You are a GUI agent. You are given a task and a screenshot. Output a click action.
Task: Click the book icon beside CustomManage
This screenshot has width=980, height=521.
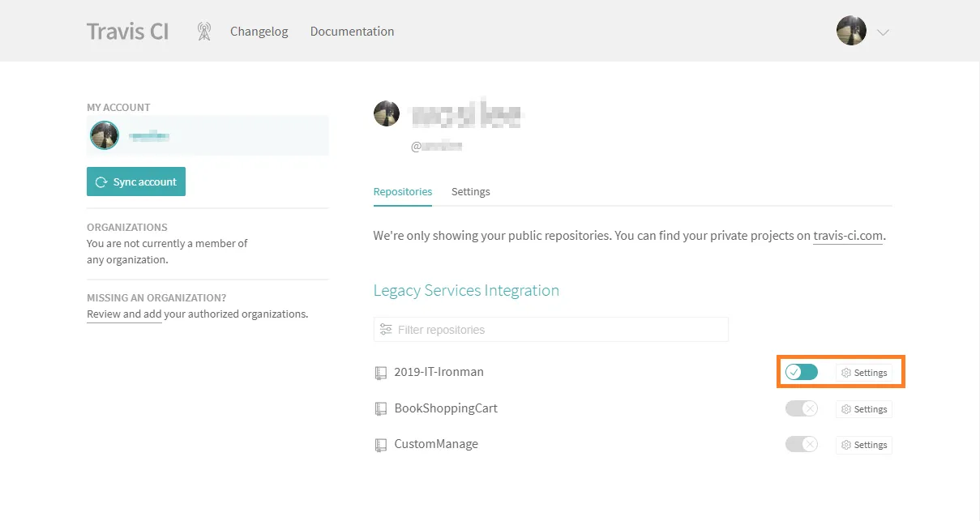tap(381, 445)
